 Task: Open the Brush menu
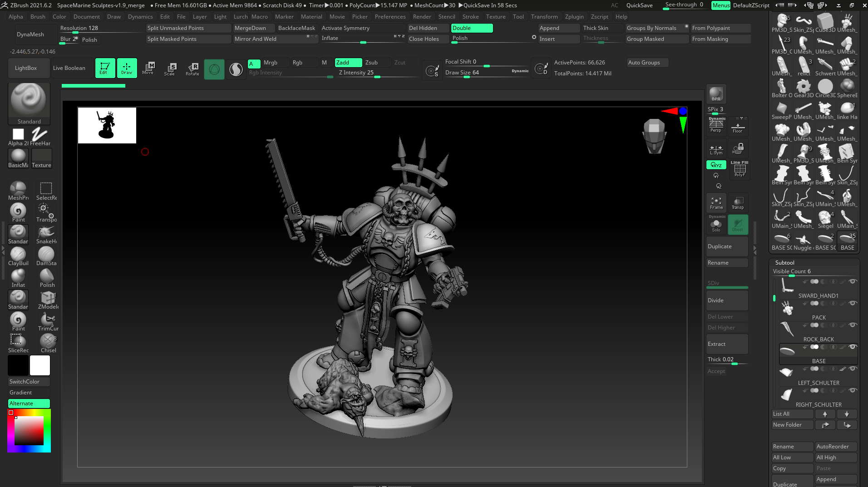click(x=38, y=17)
